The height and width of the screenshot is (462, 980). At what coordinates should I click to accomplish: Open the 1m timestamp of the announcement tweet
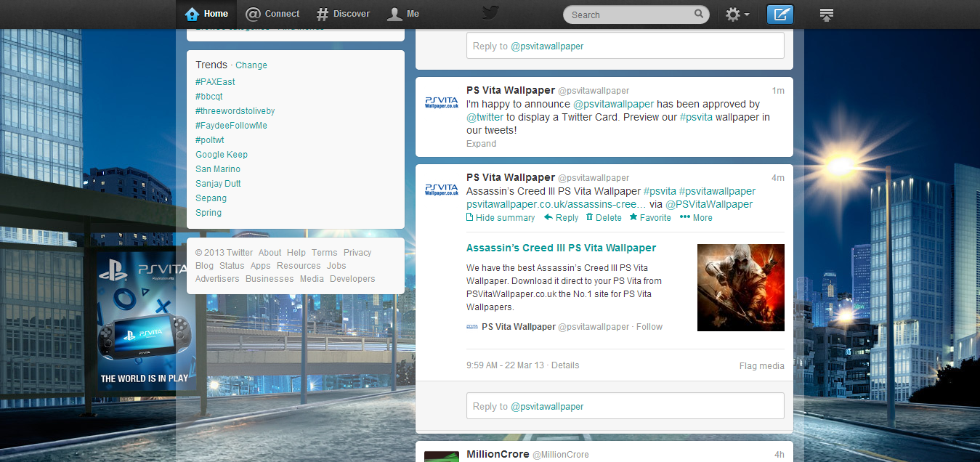pyautogui.click(x=778, y=91)
